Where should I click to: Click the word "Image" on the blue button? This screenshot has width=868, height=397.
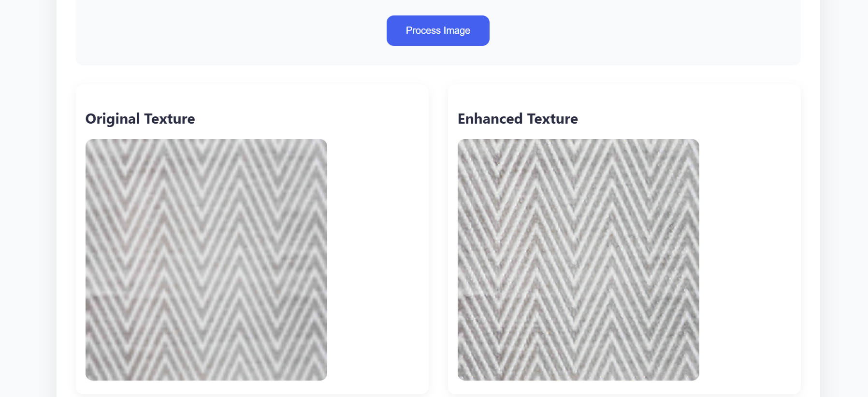click(457, 30)
